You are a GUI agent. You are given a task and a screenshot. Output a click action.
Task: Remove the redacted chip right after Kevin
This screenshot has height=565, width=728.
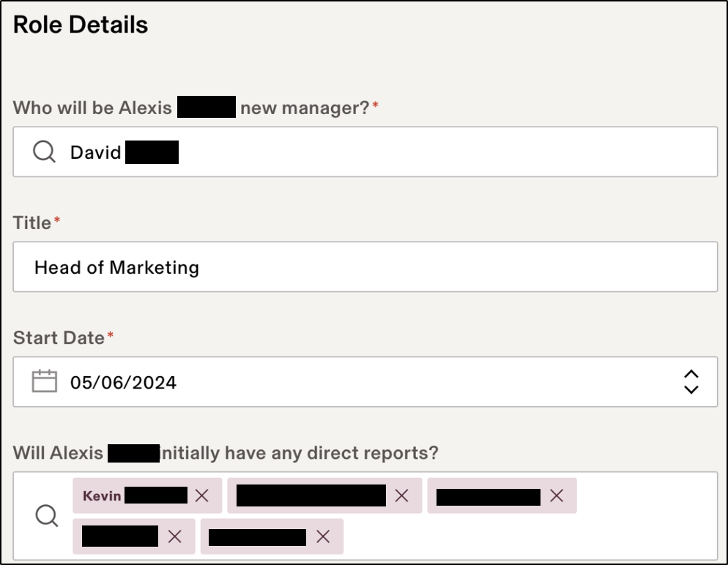(401, 495)
